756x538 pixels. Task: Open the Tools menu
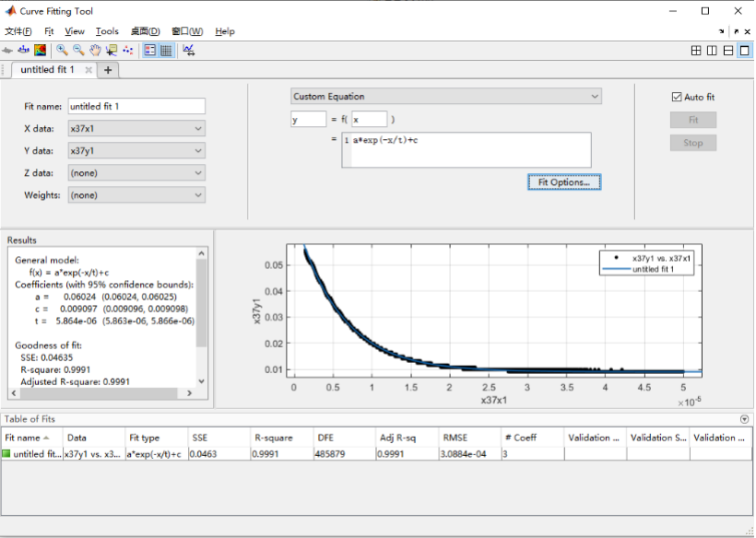point(107,31)
